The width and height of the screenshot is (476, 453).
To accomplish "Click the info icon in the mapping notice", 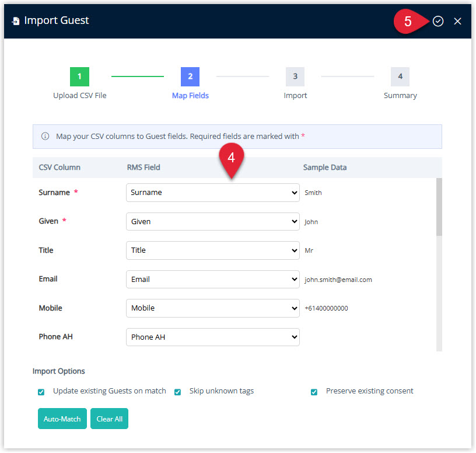I will coord(45,136).
